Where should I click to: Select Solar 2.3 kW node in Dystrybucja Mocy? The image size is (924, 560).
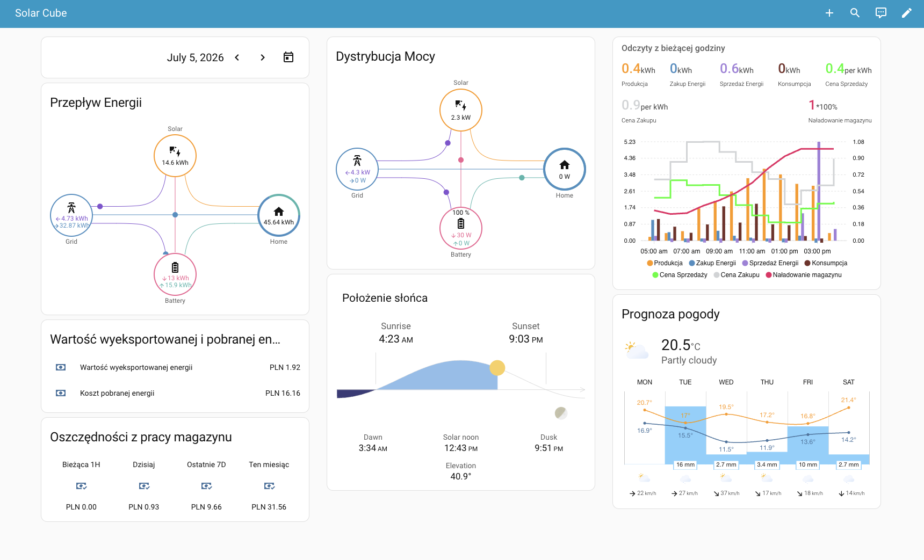click(461, 110)
